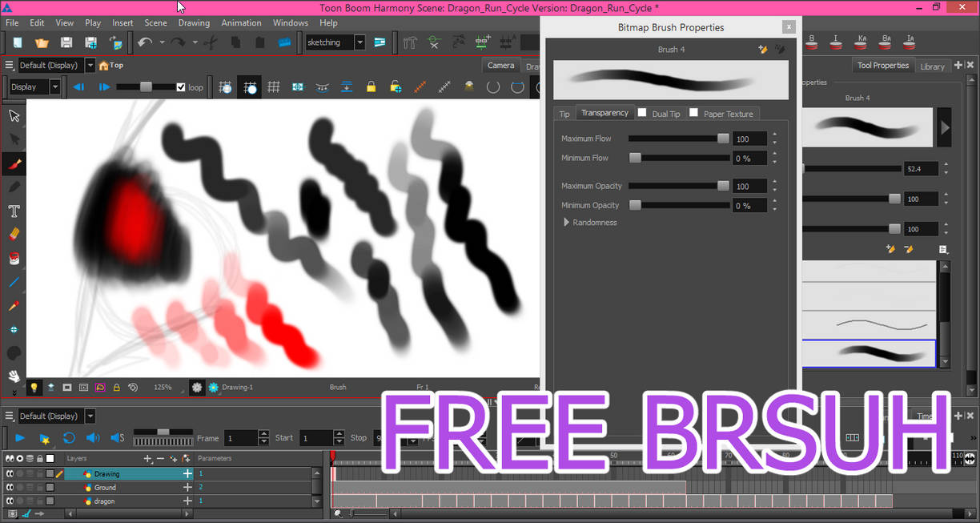Click the Minimum Opacity slider

click(678, 205)
